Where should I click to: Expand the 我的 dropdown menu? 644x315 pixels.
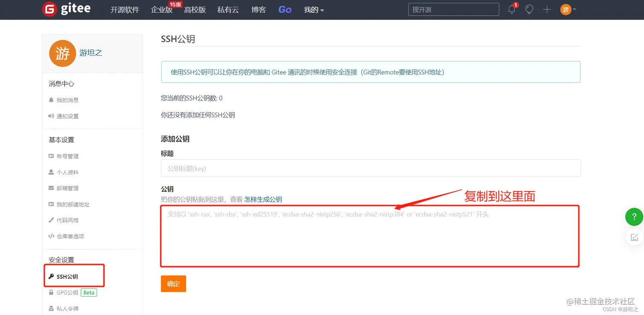tap(314, 9)
